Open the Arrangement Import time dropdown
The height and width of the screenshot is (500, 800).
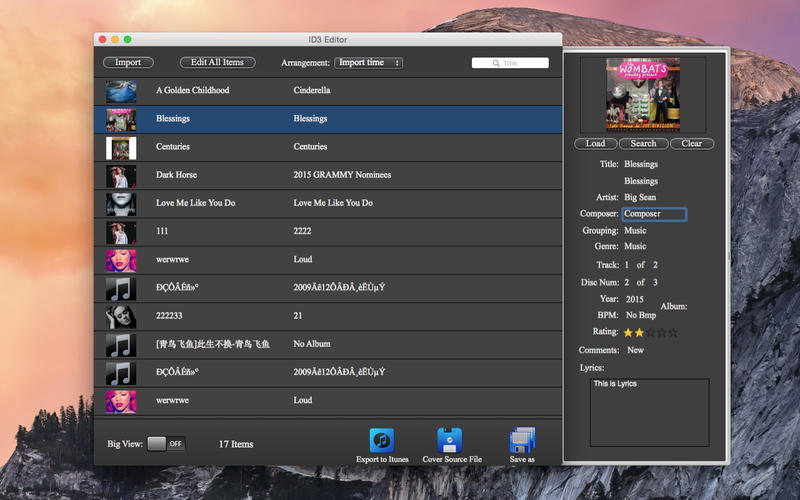[x=368, y=63]
